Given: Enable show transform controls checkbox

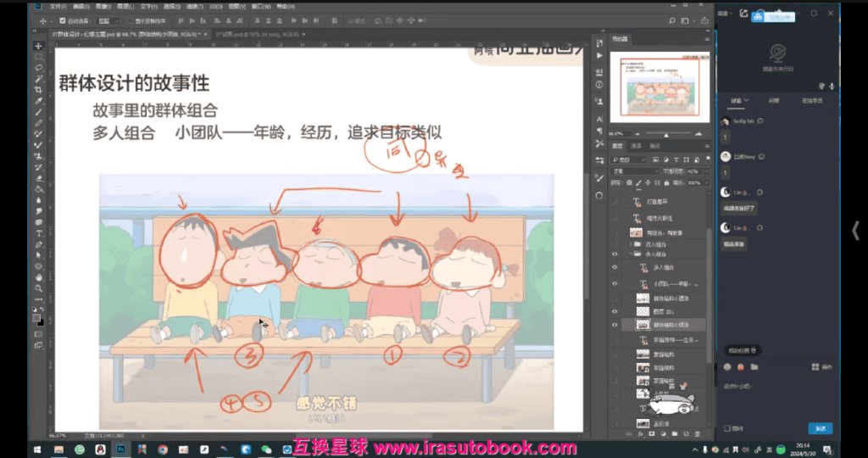Looking at the screenshot, I should point(130,21).
